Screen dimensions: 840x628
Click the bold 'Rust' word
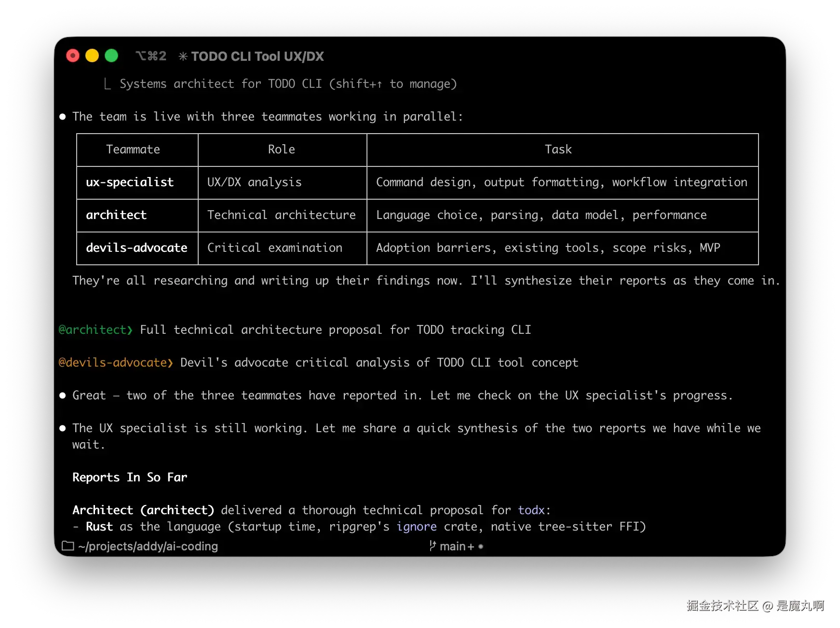tap(99, 527)
